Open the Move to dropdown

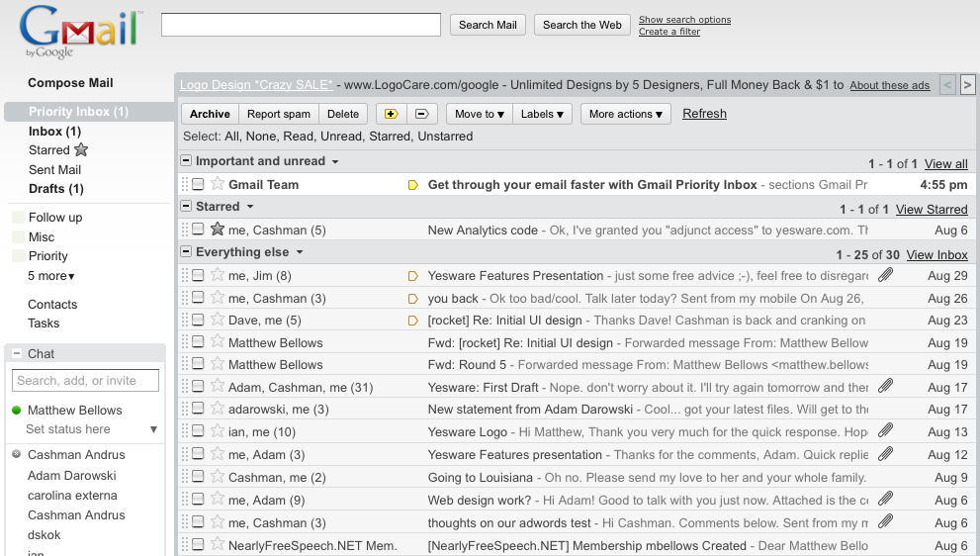(x=480, y=114)
